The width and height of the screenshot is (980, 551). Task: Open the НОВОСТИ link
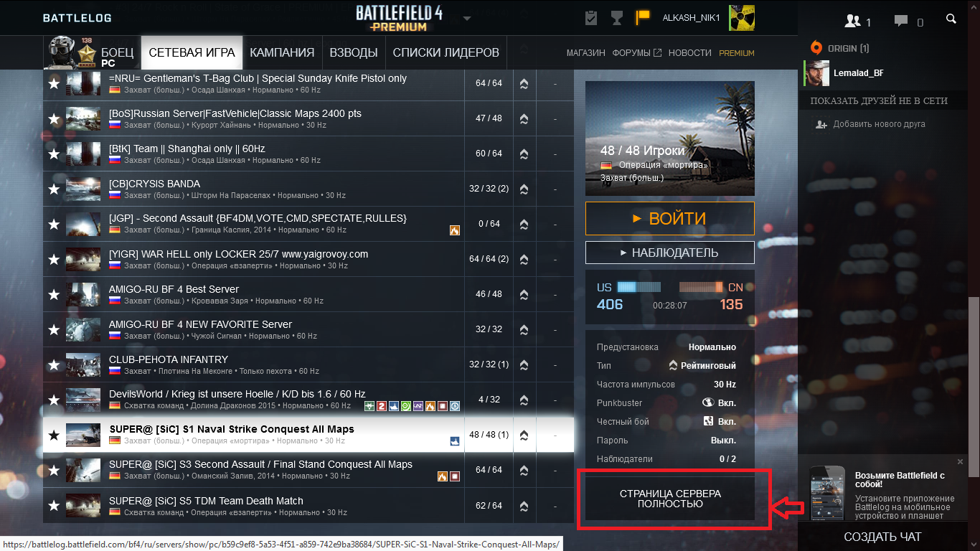pyautogui.click(x=689, y=53)
